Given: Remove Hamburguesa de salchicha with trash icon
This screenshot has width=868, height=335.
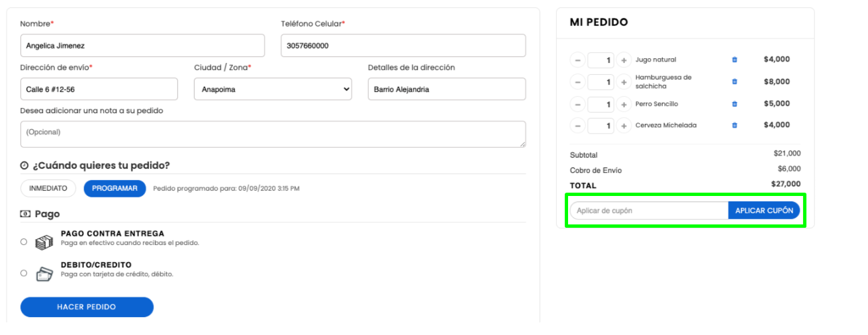Looking at the screenshot, I should (x=734, y=82).
